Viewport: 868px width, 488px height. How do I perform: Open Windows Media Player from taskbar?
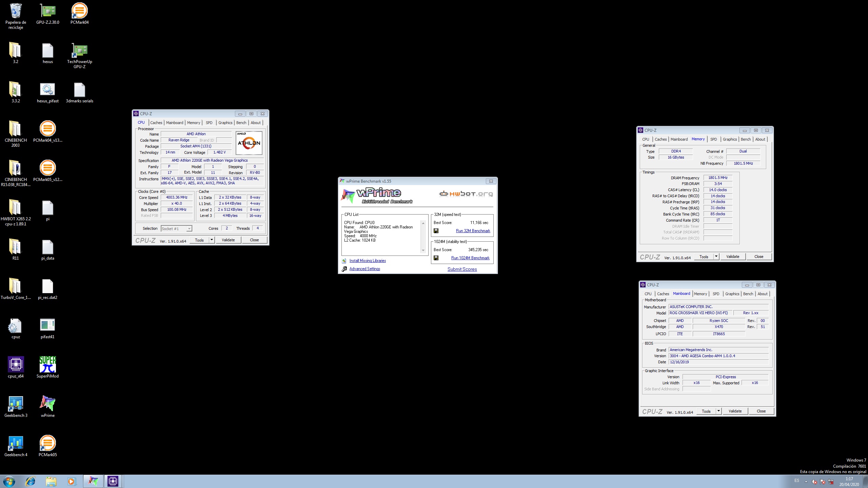click(x=72, y=481)
